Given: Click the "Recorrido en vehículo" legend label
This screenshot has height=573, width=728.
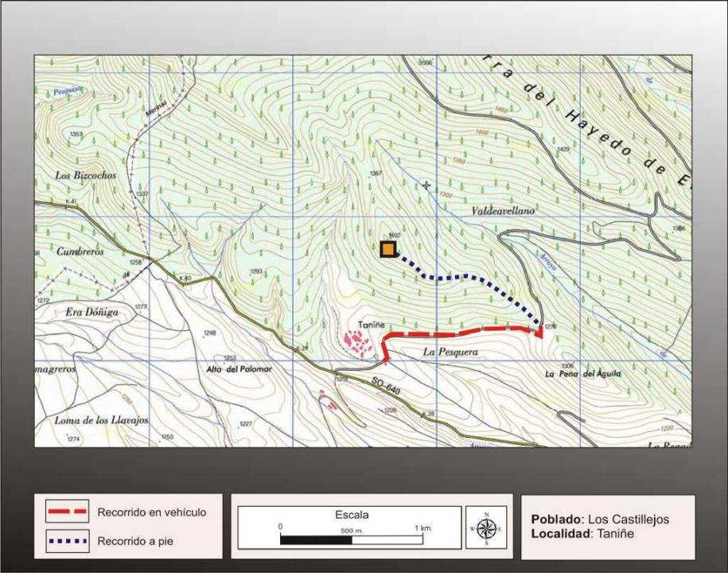Looking at the screenshot, I should click(x=152, y=513).
